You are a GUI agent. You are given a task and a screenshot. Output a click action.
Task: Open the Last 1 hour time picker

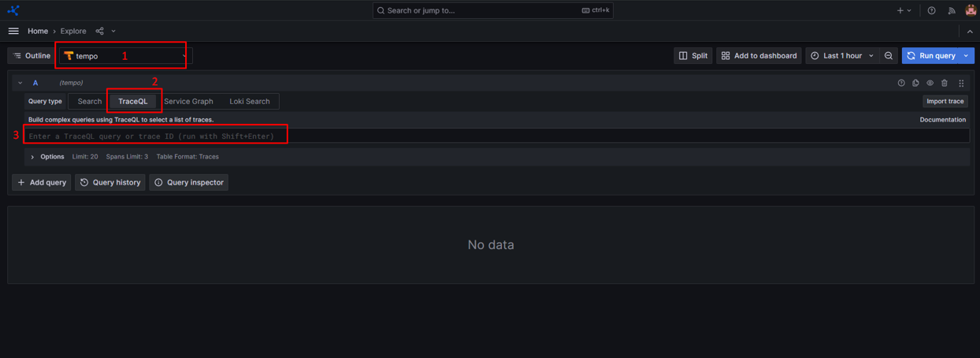coord(842,56)
